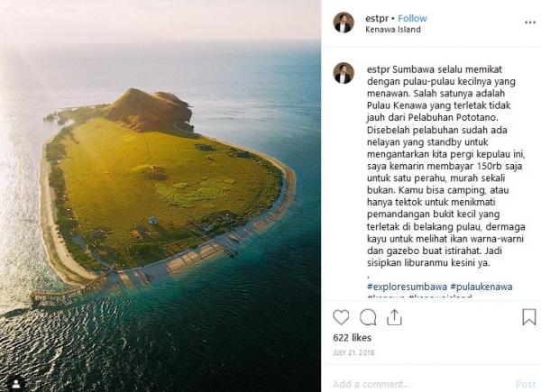Click the caption text about Sumbawa
Screen dimensions: 541x392
pyautogui.click(x=445, y=166)
